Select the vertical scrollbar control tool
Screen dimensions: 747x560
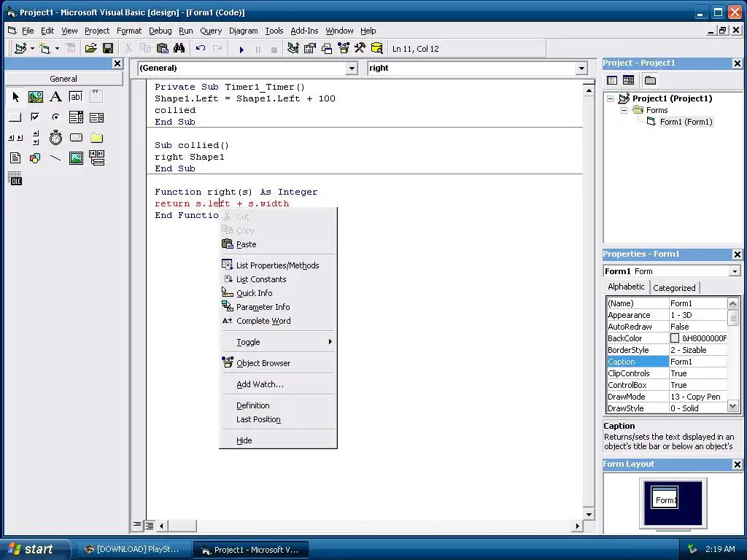[36, 138]
